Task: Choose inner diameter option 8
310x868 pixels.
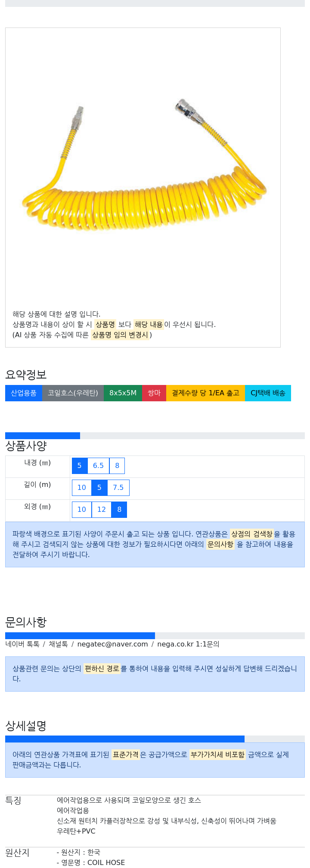Action: coord(117,466)
